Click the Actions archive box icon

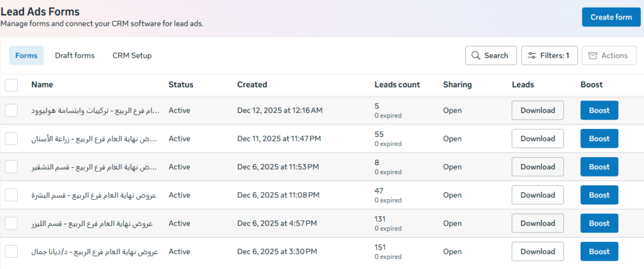point(592,55)
